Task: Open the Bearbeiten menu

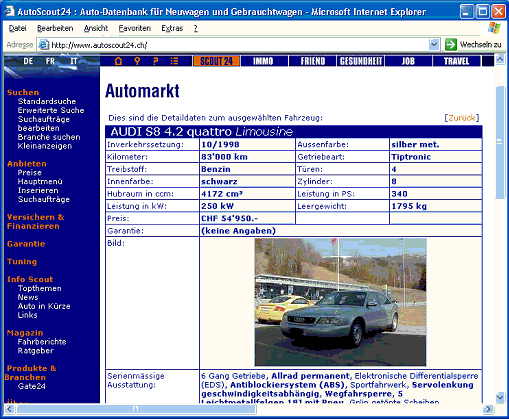Action: point(55,28)
